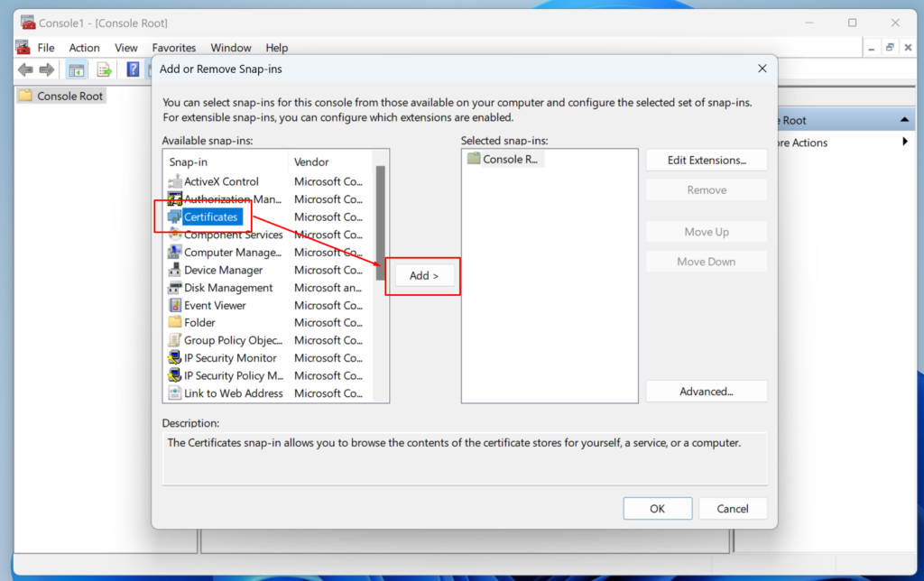Click the Forward arrow toolbar icon

click(47, 69)
